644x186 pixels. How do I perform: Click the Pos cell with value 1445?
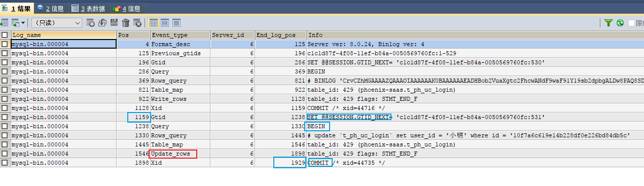click(133, 144)
